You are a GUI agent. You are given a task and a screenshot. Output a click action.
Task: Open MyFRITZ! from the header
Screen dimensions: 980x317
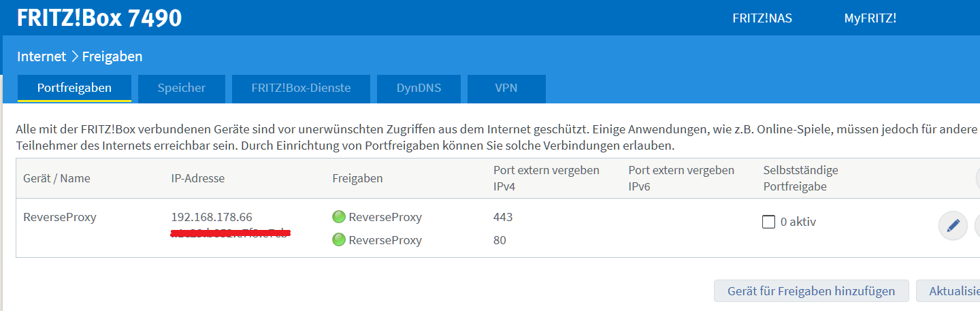tap(870, 18)
